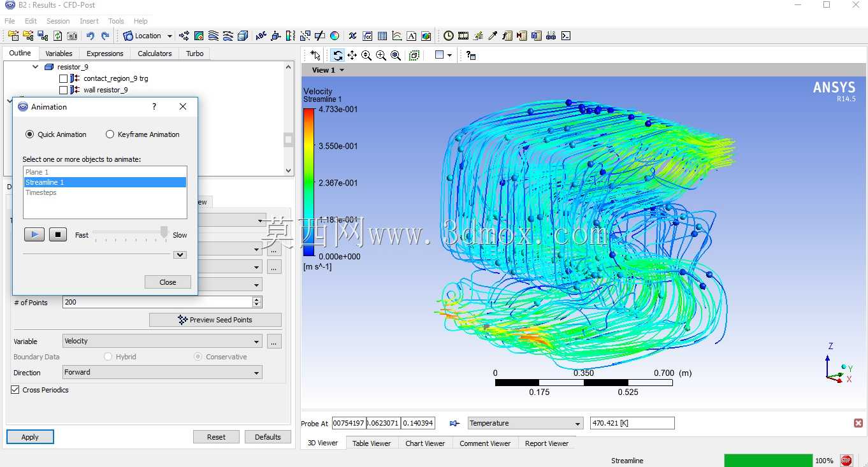Screen dimensions: 868x467
Task: Insert a Clip Plane
Action: pyautogui.click(x=320, y=36)
